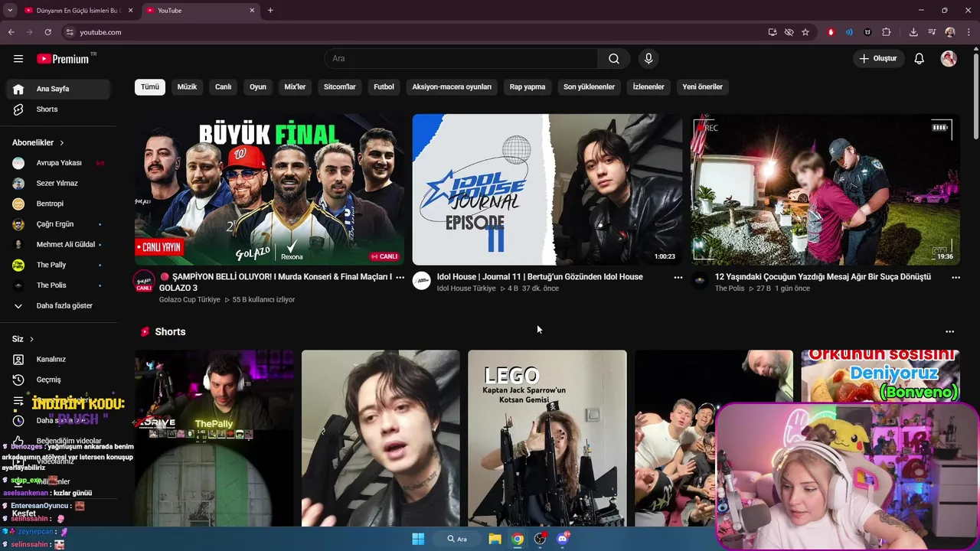Open Avrupa Yakası channel subscription
980x551 pixels.
point(58,163)
